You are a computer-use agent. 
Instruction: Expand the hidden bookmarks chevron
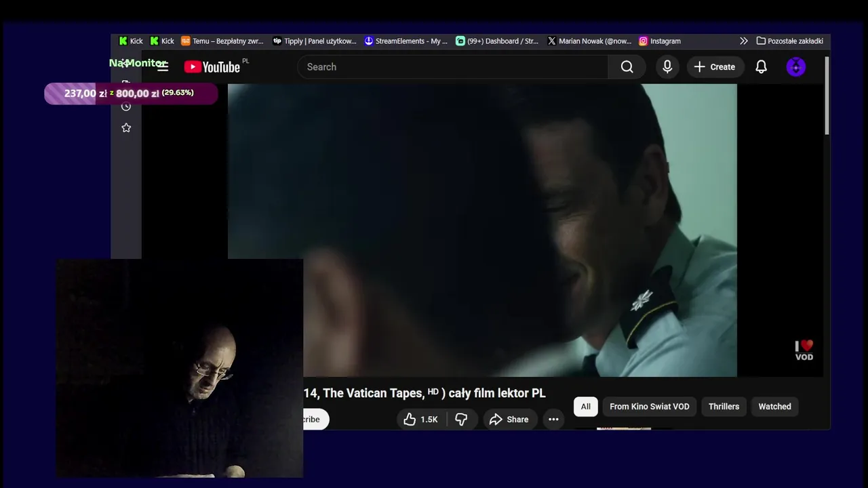(x=744, y=41)
